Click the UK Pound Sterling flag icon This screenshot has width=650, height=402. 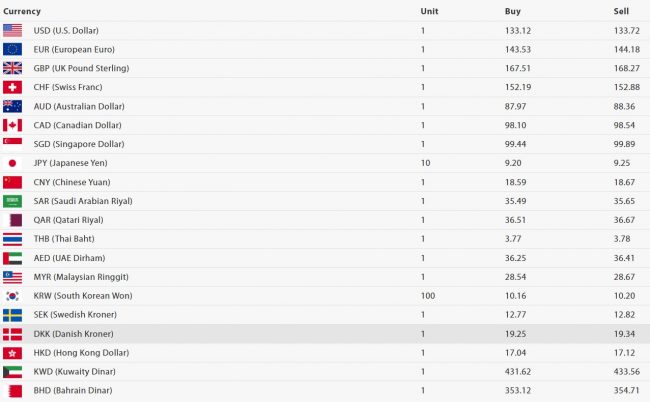pos(12,68)
